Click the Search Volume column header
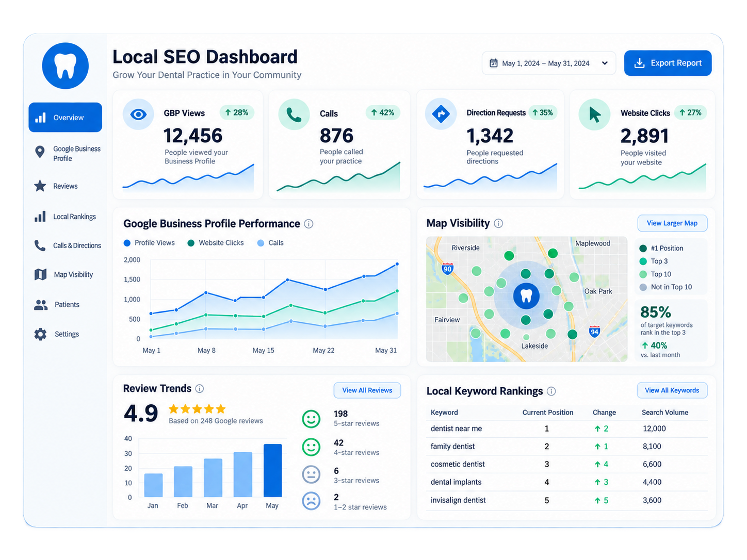This screenshot has height=560, width=747. tap(665, 413)
